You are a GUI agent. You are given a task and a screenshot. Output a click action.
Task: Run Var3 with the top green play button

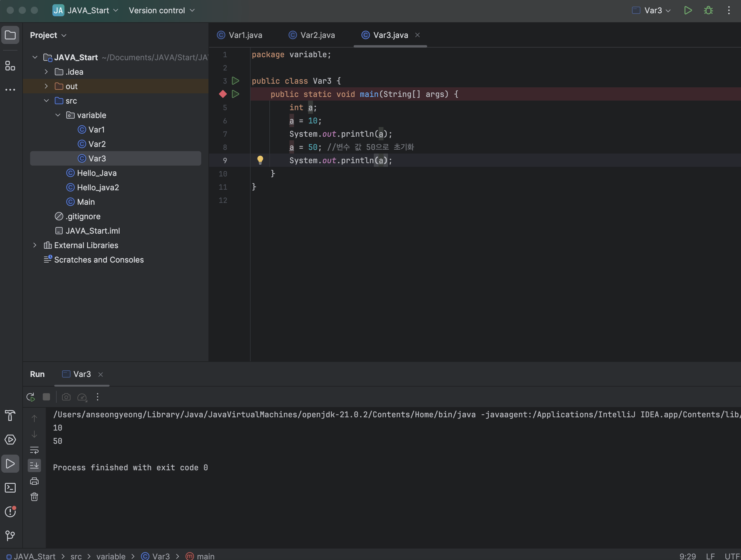[x=688, y=10]
